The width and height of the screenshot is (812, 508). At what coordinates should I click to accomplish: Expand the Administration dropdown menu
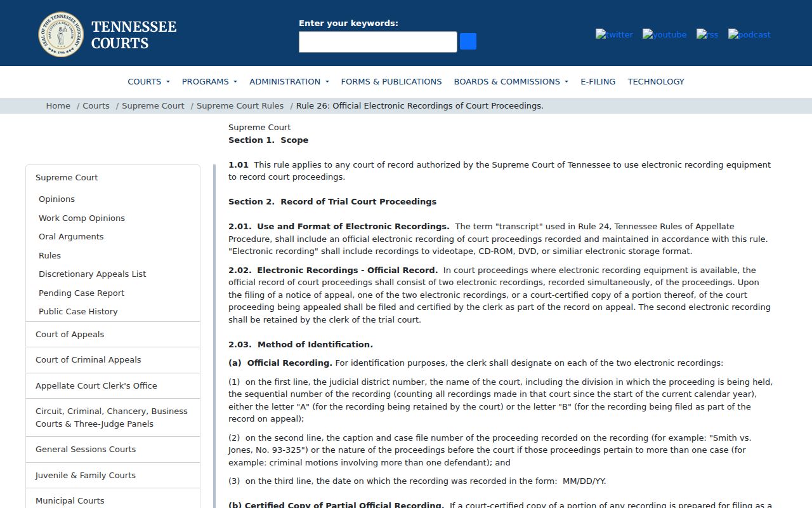coord(289,81)
